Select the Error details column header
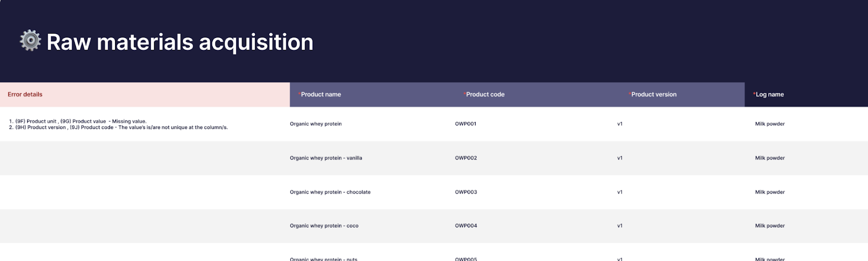The width and height of the screenshot is (868, 261). coord(25,94)
